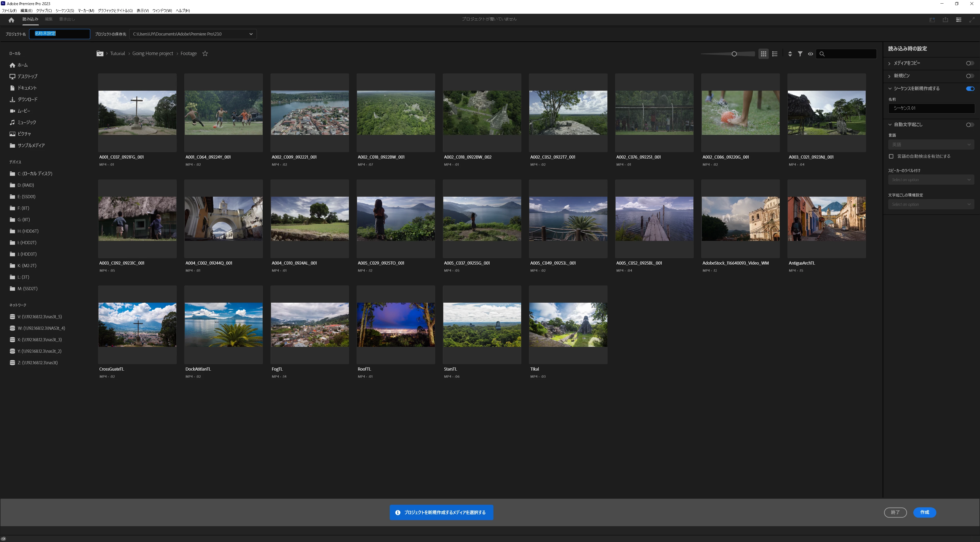
Task: Switch to grid view icon
Action: (763, 54)
